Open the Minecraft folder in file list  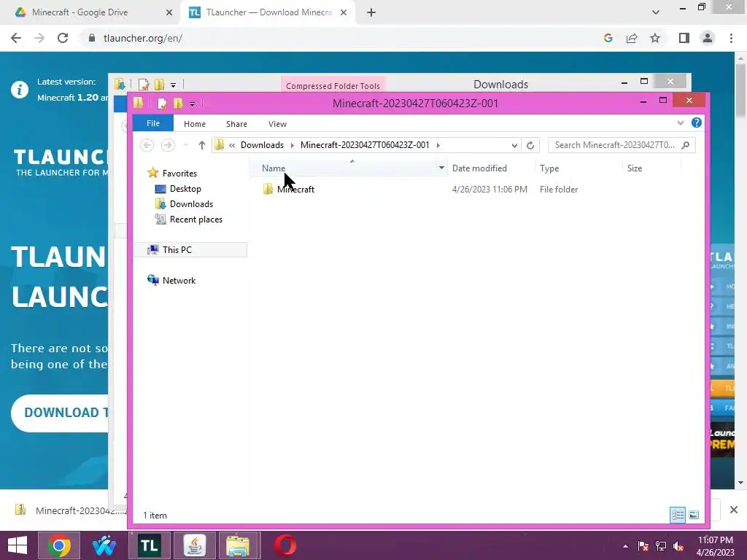coord(288,189)
